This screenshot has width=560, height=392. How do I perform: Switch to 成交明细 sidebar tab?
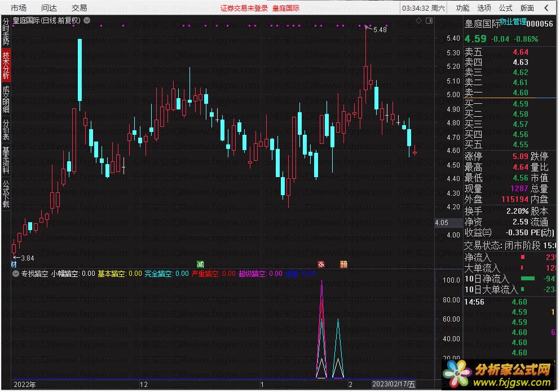(x=6, y=99)
